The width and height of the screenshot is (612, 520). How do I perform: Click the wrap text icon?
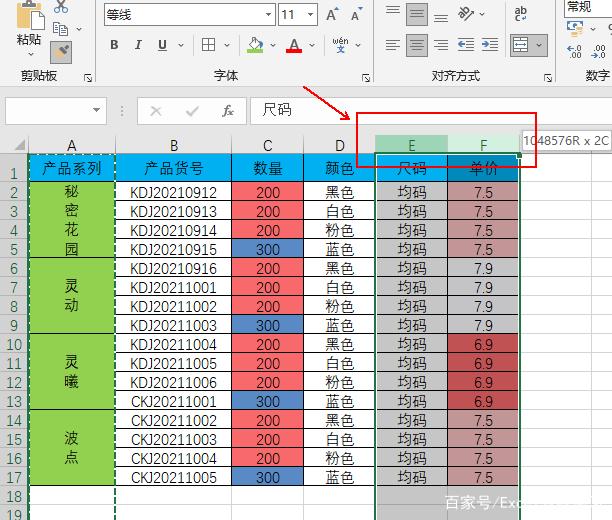[521, 14]
